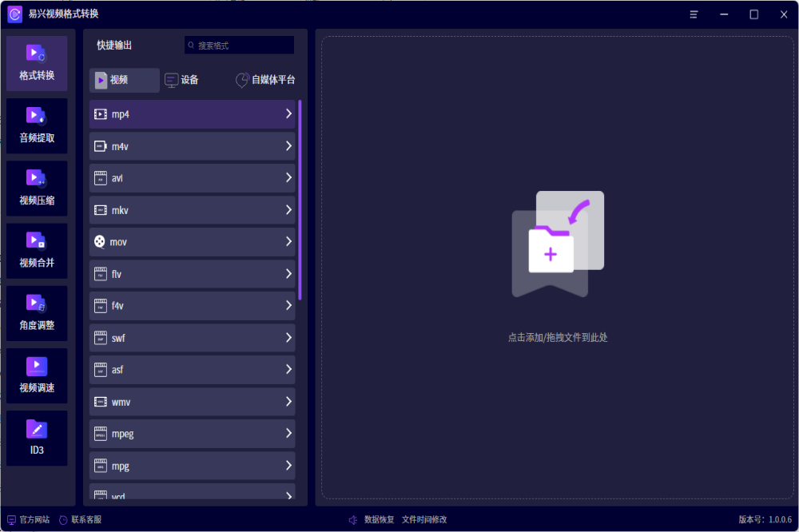Open the 视频合并 video merge tool

pyautogui.click(x=37, y=250)
